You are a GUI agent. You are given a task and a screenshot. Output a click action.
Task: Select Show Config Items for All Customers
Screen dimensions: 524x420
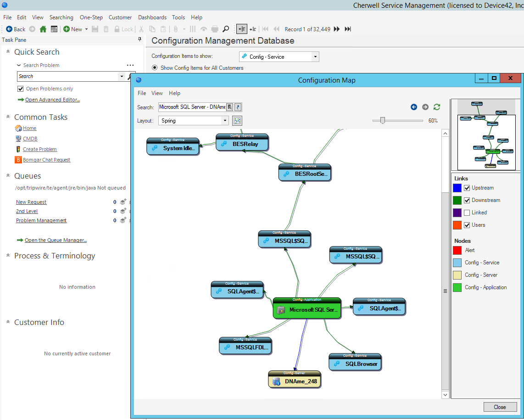155,67
